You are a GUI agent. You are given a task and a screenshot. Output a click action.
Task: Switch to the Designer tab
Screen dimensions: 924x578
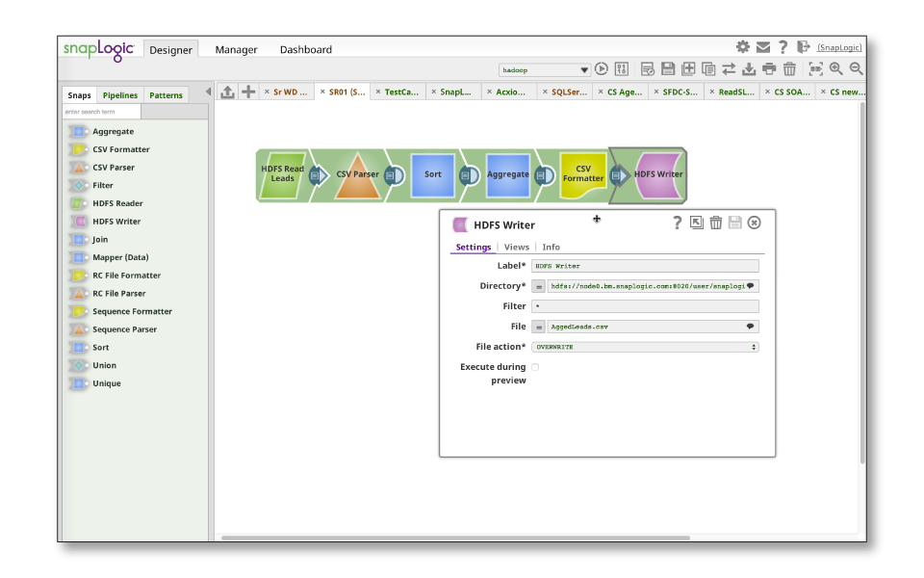point(171,49)
